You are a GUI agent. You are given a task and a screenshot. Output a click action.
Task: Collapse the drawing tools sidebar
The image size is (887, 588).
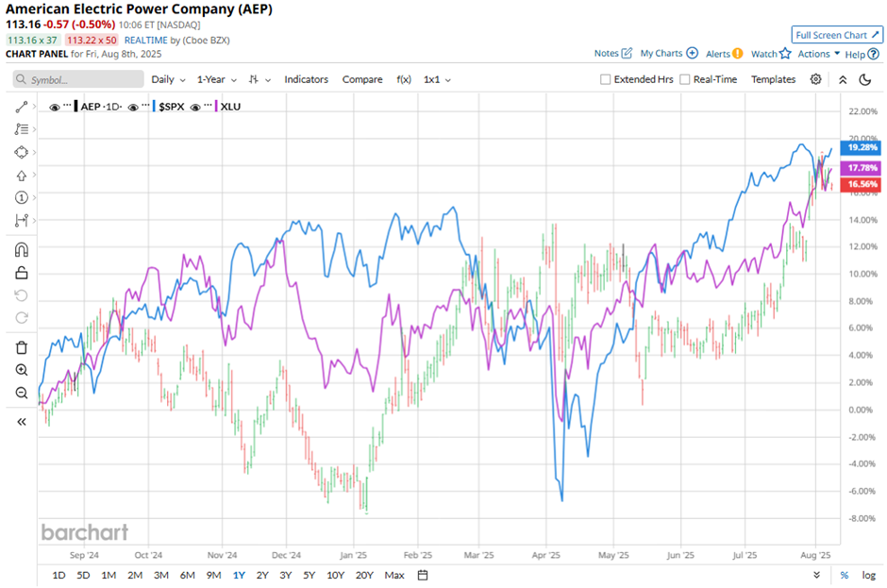point(22,422)
